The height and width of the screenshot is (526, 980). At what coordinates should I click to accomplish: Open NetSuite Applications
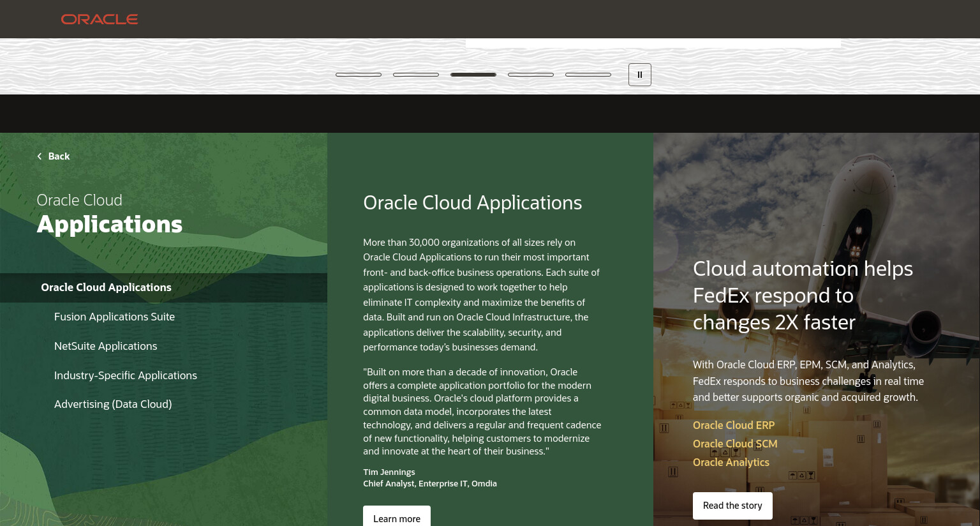(x=105, y=346)
